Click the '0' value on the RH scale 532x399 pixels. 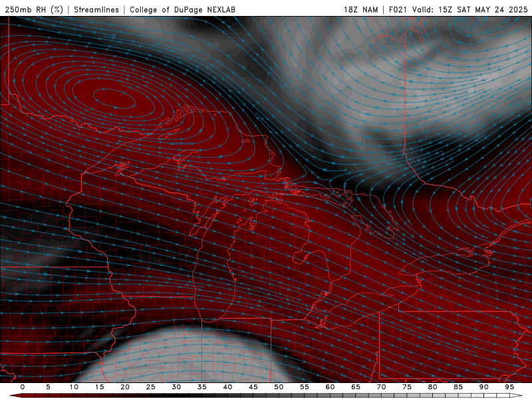coord(23,387)
